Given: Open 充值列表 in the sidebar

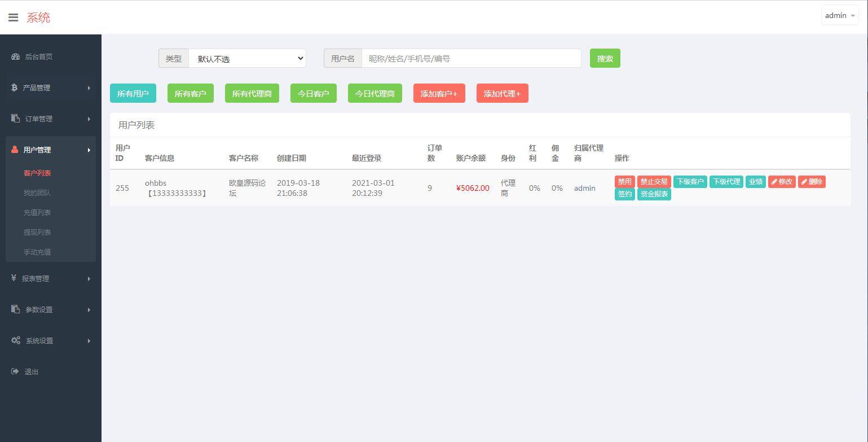Looking at the screenshot, I should 37,212.
